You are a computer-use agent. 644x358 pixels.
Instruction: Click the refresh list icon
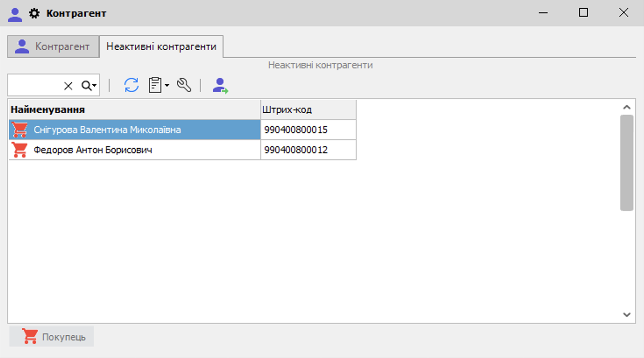coord(131,85)
